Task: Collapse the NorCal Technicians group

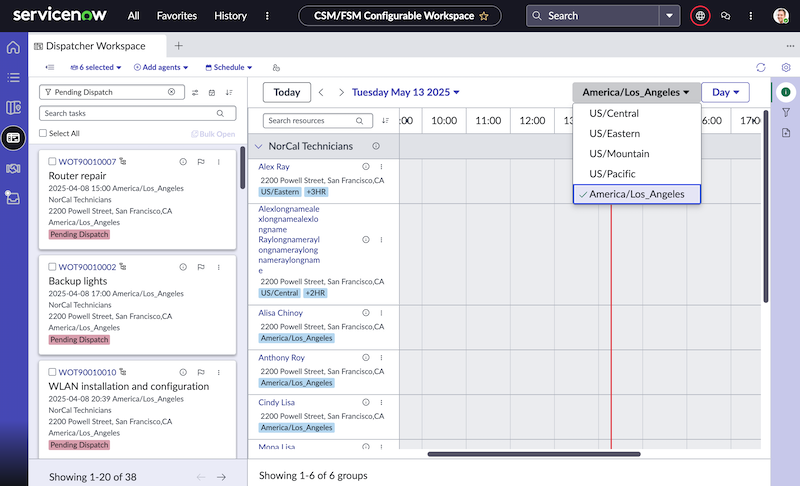Action: (x=259, y=146)
